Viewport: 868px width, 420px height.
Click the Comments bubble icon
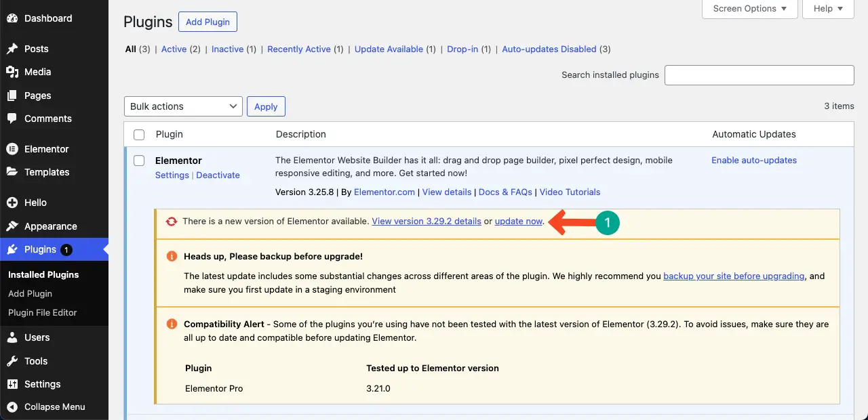pyautogui.click(x=12, y=119)
